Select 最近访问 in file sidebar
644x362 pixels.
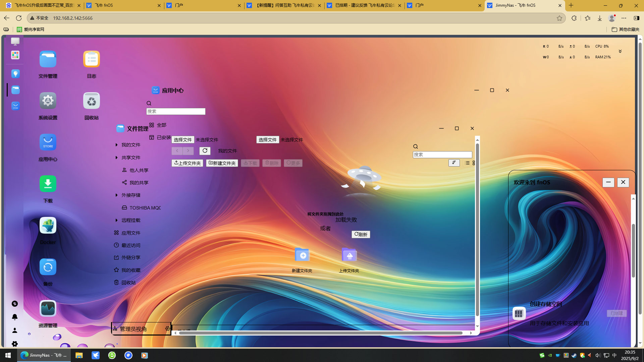coord(131,245)
